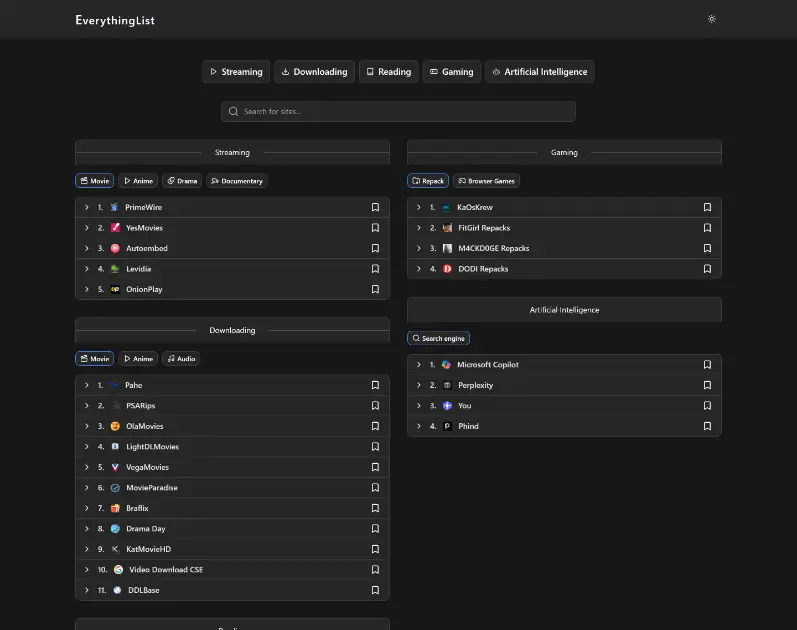Click the KaOsKrew favicon
Image resolution: width=797 pixels, height=630 pixels.
click(446, 207)
